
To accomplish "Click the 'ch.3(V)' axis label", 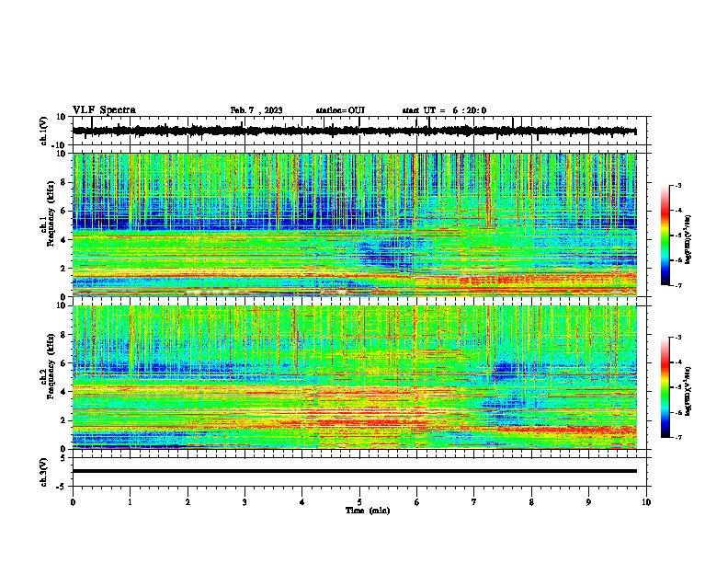I will point(44,472).
